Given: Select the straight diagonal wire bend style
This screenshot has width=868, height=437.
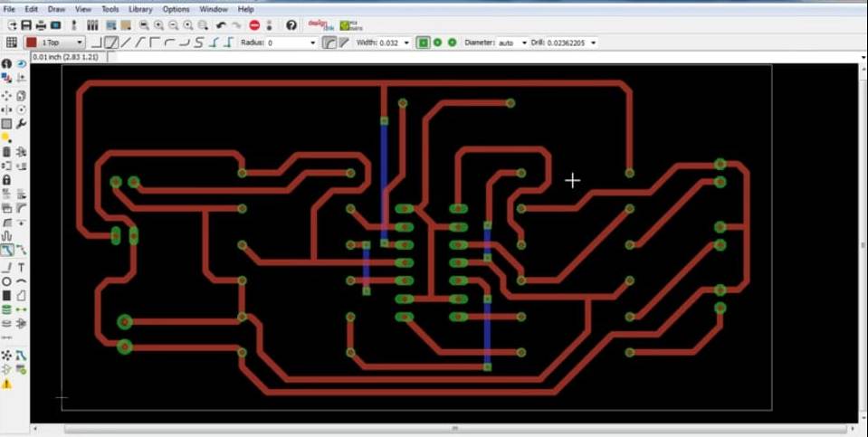Looking at the screenshot, I should click(x=126, y=43).
